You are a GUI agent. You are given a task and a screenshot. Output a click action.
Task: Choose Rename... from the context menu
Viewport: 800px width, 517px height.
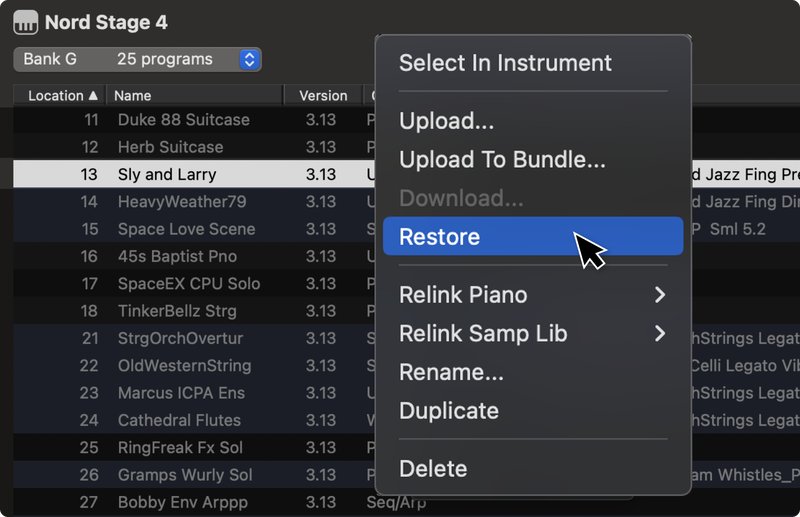[533, 372]
